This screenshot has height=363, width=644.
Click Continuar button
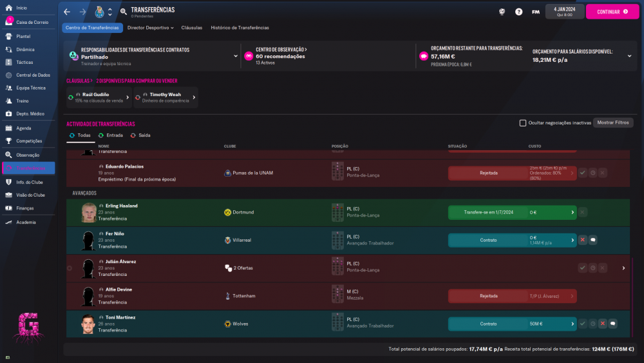point(612,12)
